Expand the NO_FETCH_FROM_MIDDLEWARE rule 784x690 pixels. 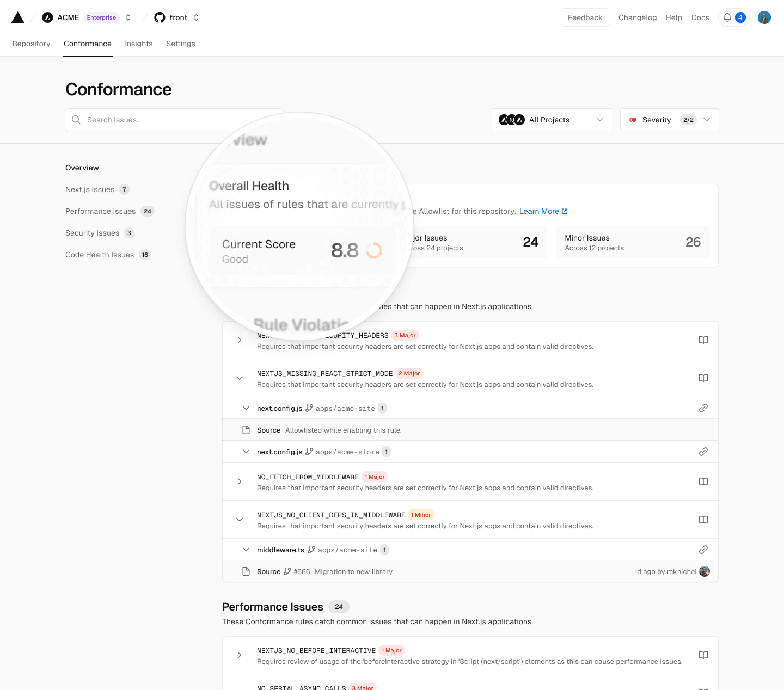(x=240, y=482)
